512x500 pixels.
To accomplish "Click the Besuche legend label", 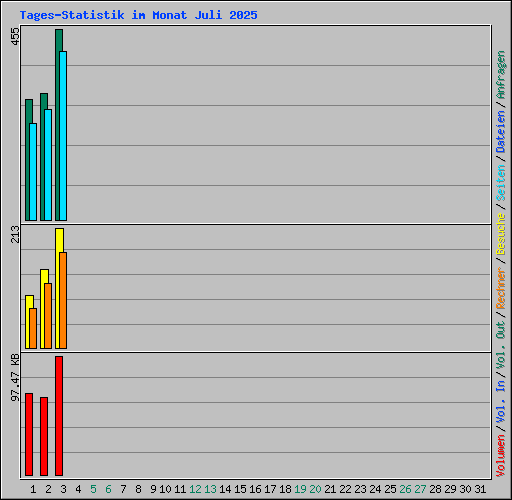I will 500,234.
